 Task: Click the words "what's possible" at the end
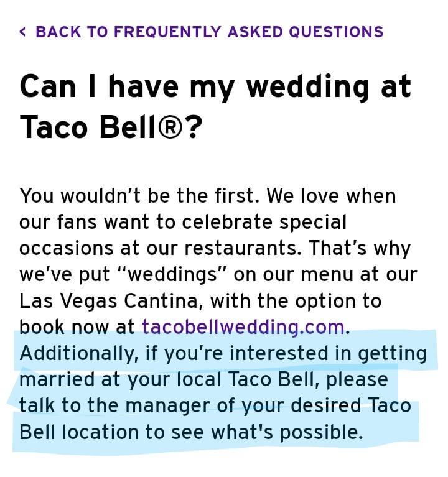pos(287,432)
